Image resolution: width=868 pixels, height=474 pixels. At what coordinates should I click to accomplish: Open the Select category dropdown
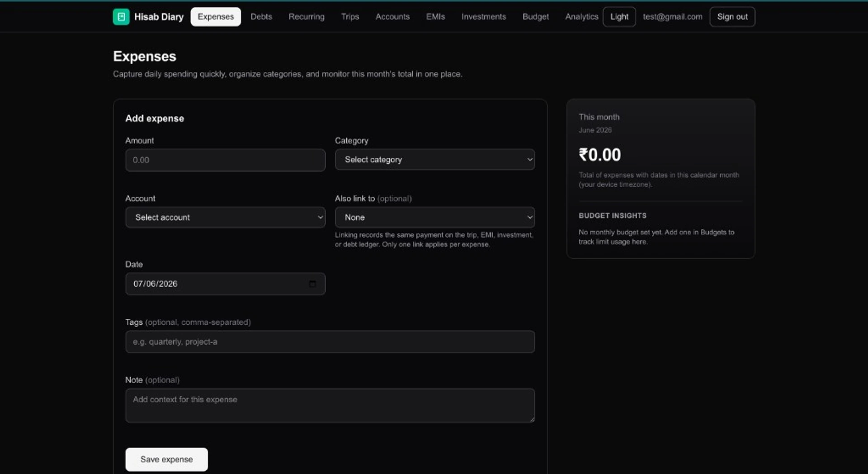coord(435,160)
